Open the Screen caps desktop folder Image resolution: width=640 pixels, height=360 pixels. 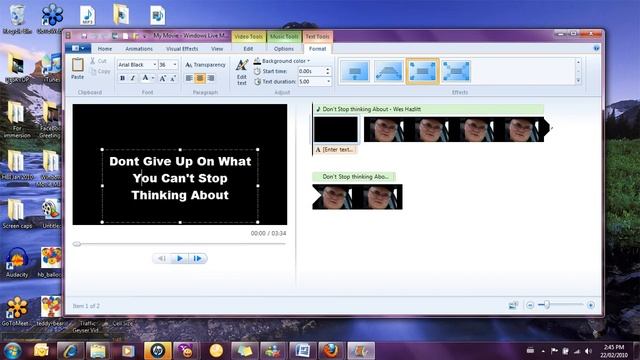tap(17, 214)
